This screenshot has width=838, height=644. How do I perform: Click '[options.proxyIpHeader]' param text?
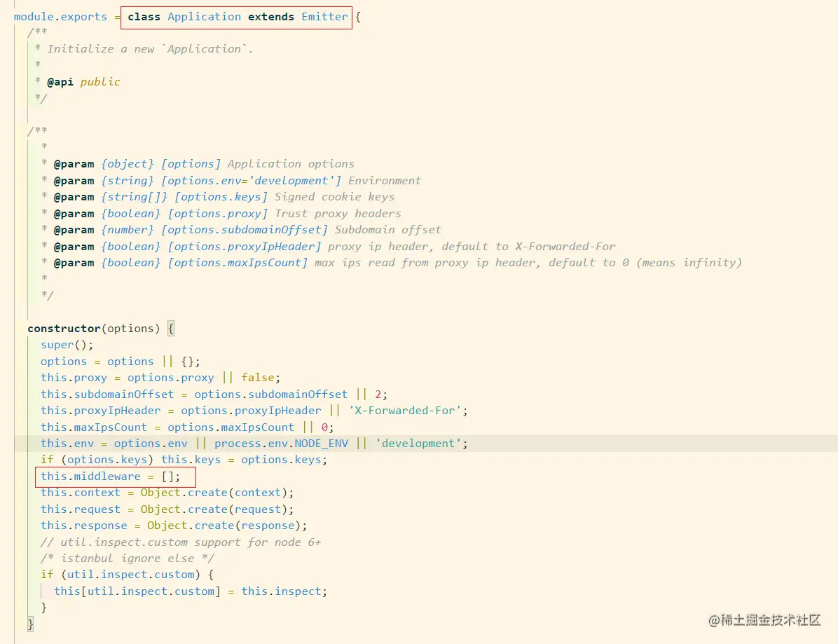245,247
